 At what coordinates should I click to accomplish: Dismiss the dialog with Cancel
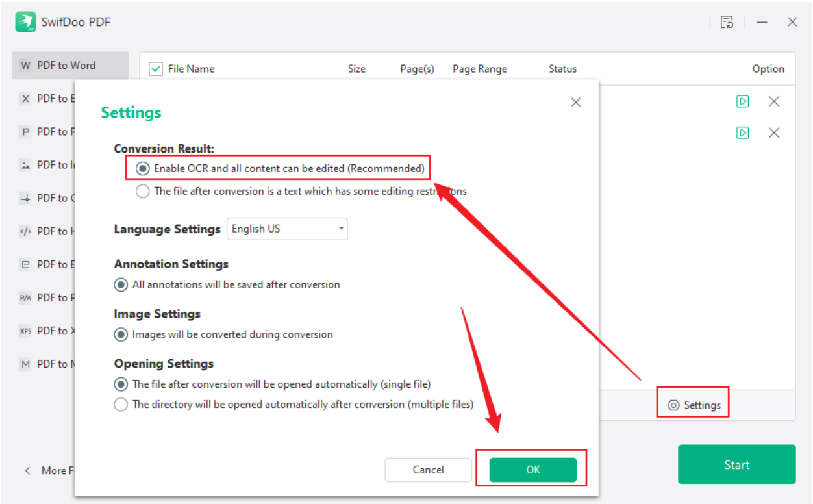click(428, 470)
